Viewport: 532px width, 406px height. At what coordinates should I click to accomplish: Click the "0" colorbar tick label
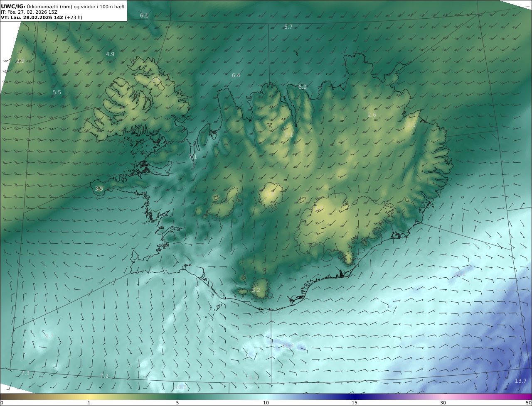[2, 403]
